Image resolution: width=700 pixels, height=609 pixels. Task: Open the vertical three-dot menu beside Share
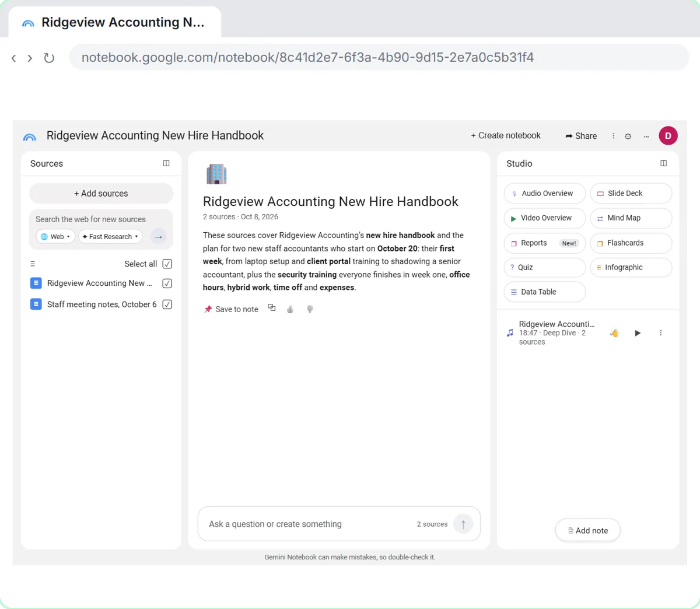coord(613,136)
